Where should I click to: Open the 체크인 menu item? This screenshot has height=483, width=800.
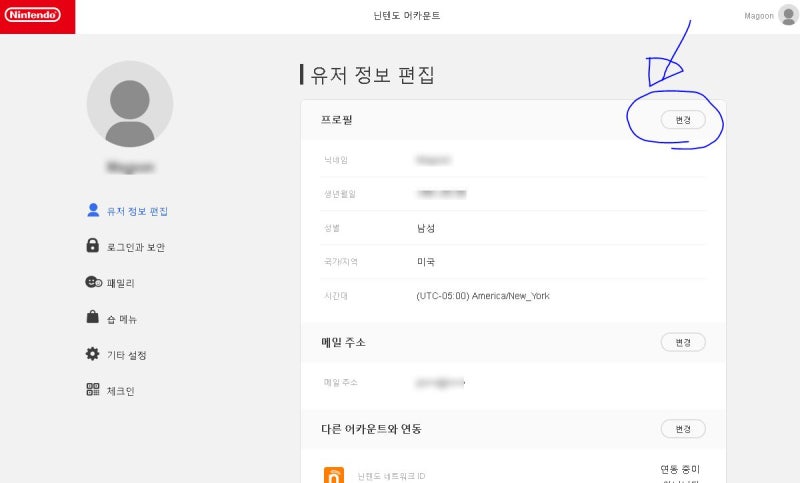[120, 391]
